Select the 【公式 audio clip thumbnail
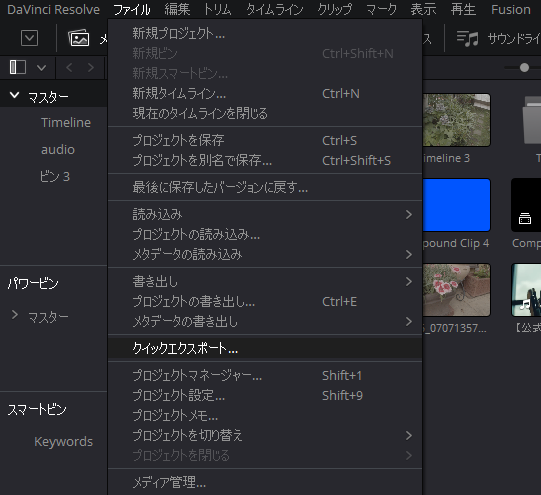This screenshot has width=541, height=495. [526, 290]
